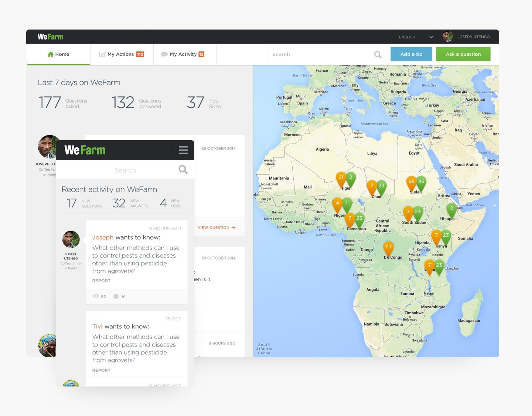Click the My Actions 112 badge
Screen dimensions: 532x416
point(140,54)
